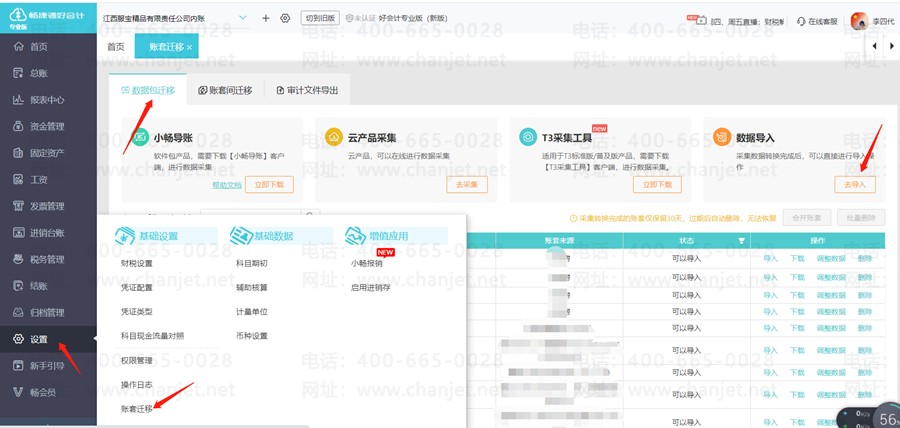Viewport: 900px width, 428px height.
Task: Open 科目期初 under 基础数据
Action: tap(252, 263)
